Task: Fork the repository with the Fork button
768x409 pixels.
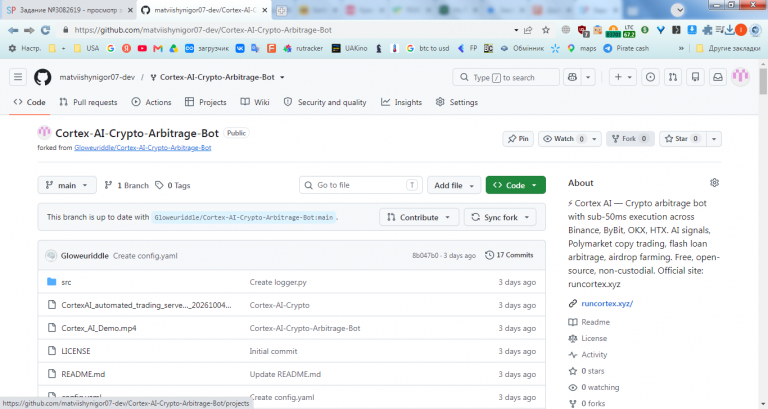Action: (x=630, y=139)
